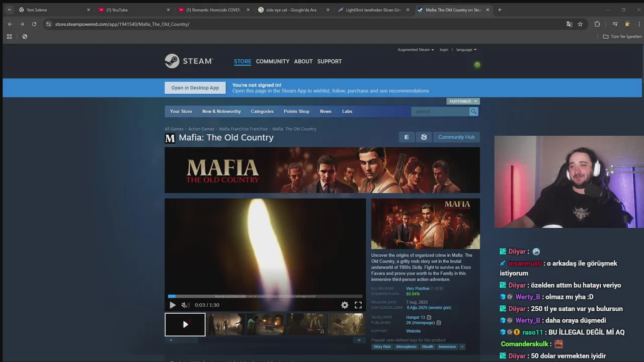Image resolution: width=644 pixels, height=362 pixels.
Task: Click the leftmost icon button beside Community Hub
Action: [x=407, y=137]
